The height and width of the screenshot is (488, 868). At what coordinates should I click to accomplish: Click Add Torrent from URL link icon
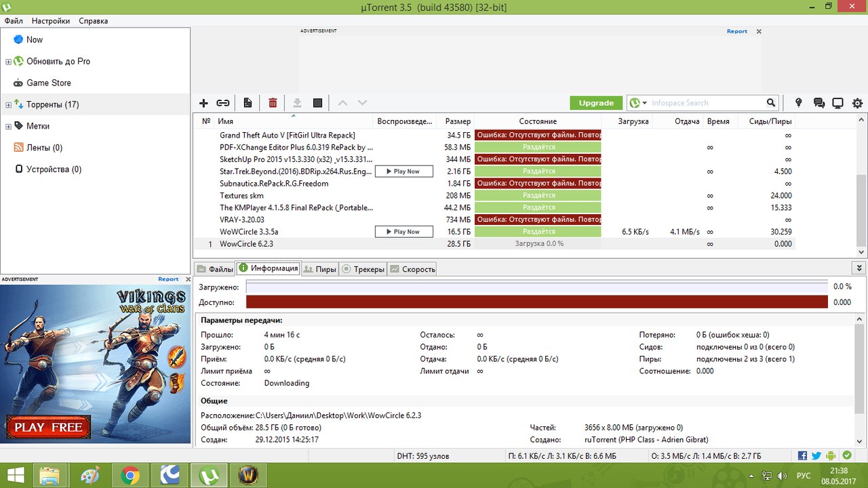pyautogui.click(x=222, y=103)
